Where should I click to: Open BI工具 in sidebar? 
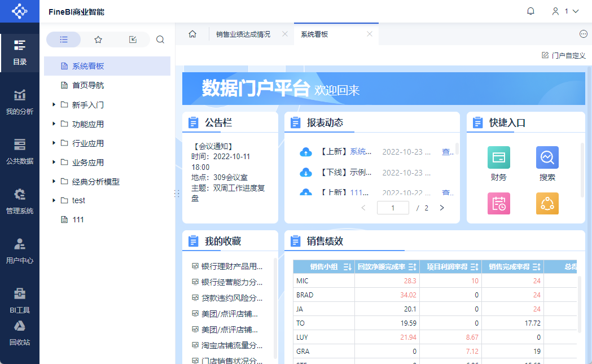point(20,300)
